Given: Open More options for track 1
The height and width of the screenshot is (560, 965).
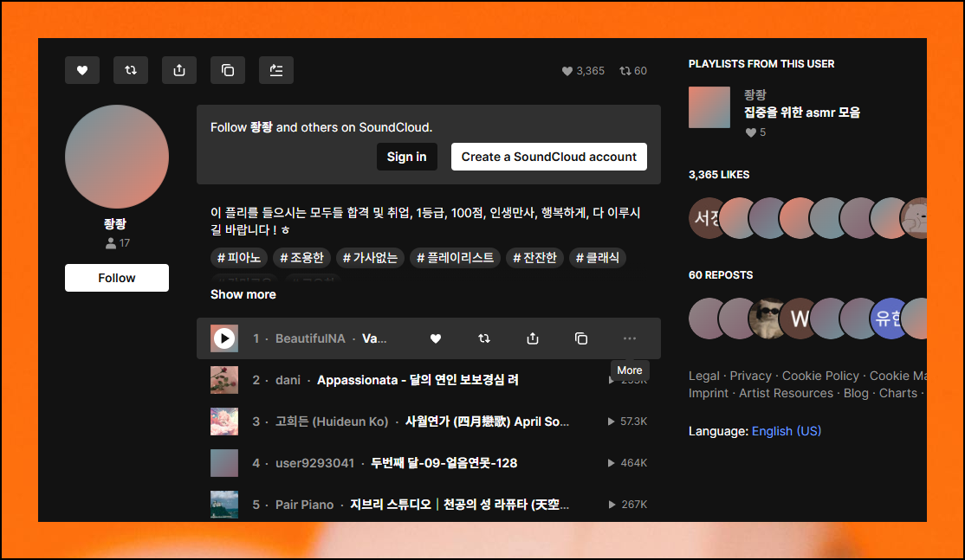Looking at the screenshot, I should point(630,338).
